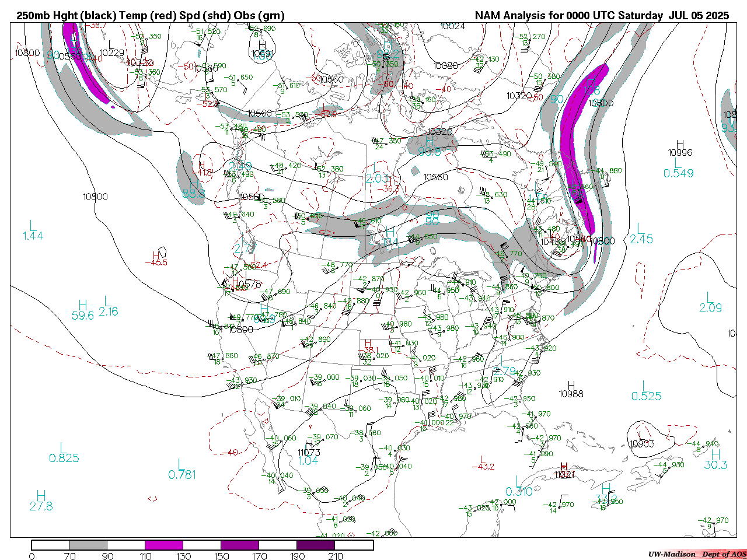Click the '210' legend scale number
Image resolution: width=747 pixels, height=560 pixels.
tap(336, 556)
